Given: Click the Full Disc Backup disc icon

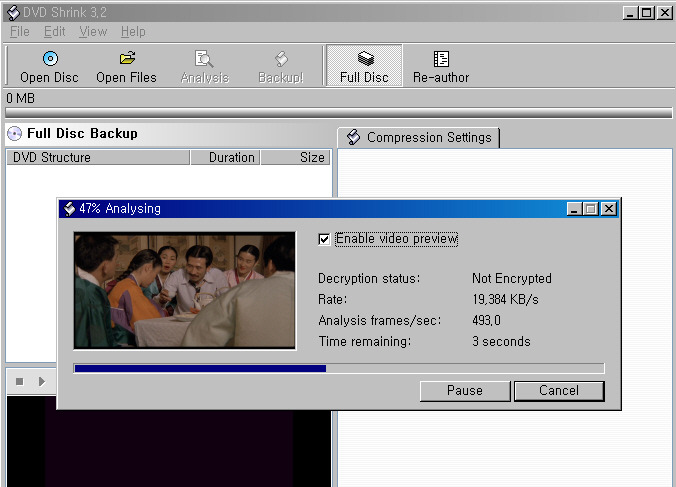Looking at the screenshot, I should tap(15, 134).
